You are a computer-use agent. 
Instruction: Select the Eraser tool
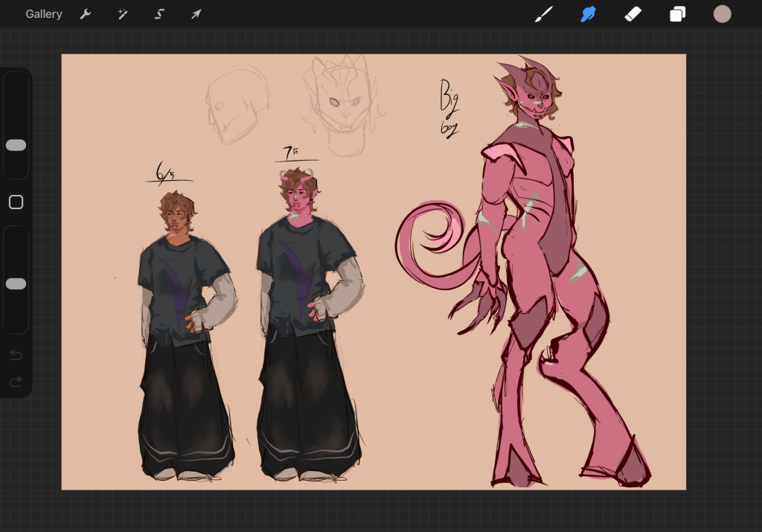tap(633, 14)
